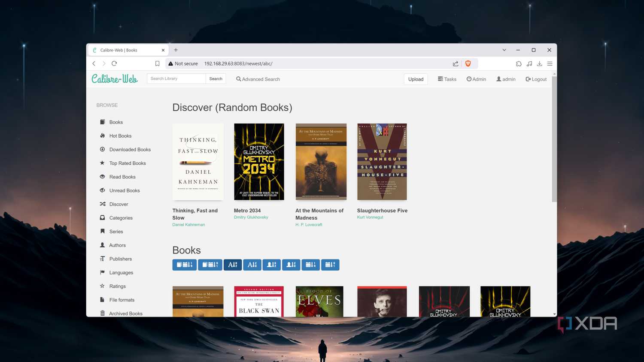The width and height of the screenshot is (644, 362).
Task: Browse Authors
Action: point(113,245)
